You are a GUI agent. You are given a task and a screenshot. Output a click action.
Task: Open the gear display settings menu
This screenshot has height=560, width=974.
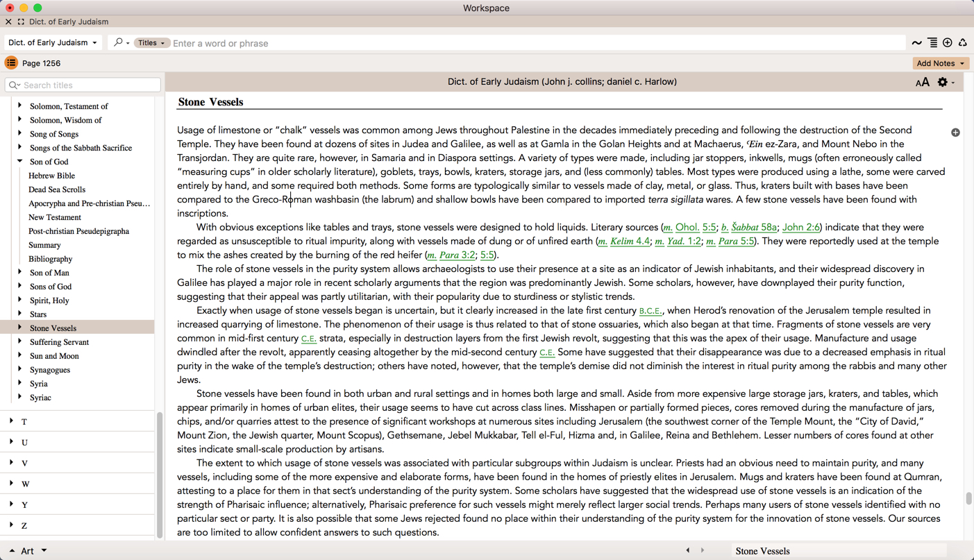(x=946, y=82)
